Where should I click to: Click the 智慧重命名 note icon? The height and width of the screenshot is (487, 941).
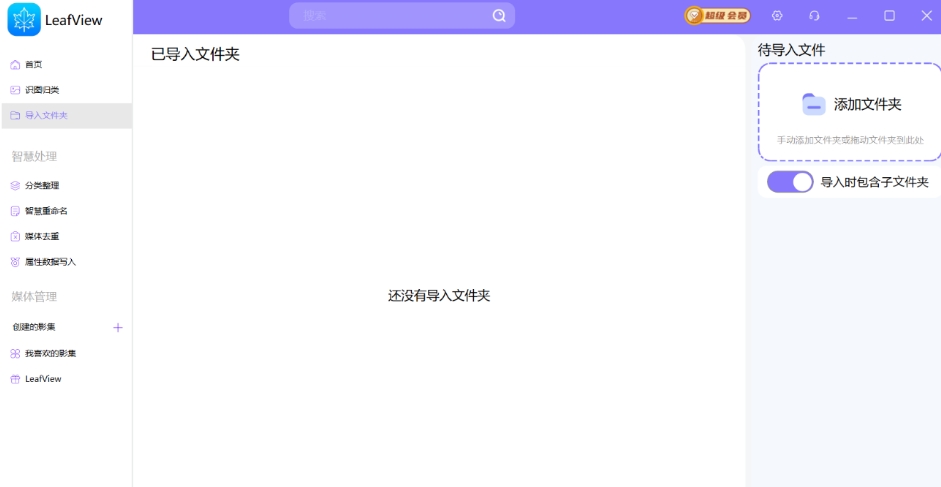(x=16, y=211)
